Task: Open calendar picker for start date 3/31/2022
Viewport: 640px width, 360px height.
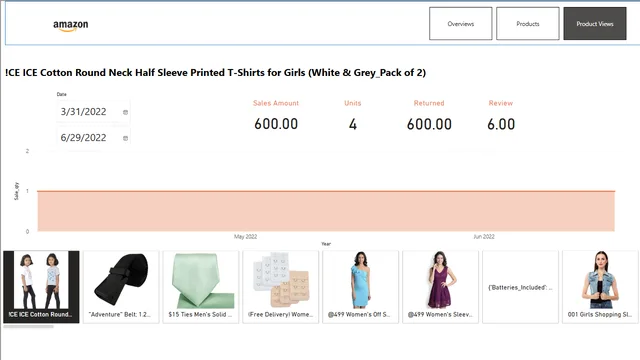Action: pos(125,112)
